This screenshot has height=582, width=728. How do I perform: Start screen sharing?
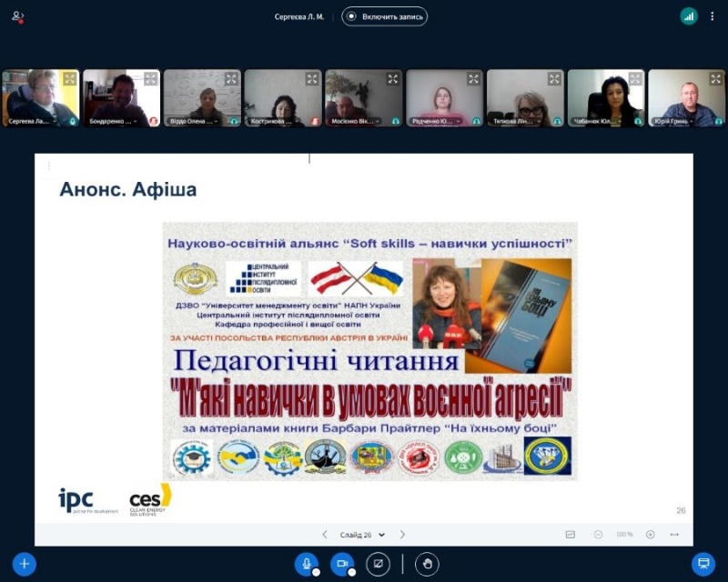(x=377, y=564)
